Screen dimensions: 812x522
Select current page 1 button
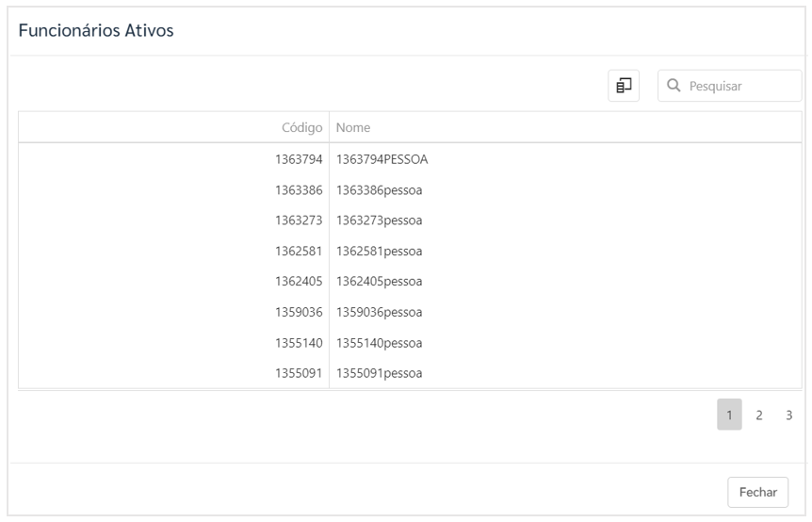[x=729, y=415]
